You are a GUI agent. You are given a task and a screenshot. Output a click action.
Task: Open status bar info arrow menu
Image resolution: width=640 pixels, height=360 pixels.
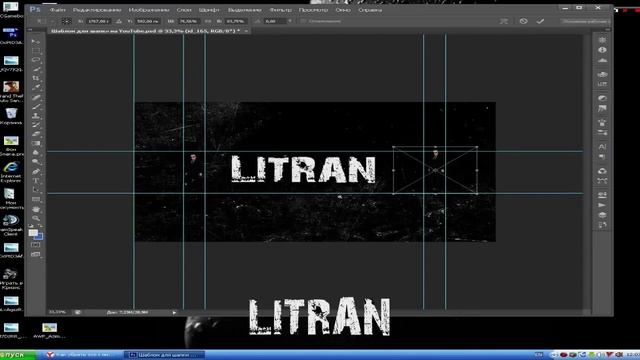point(174,312)
